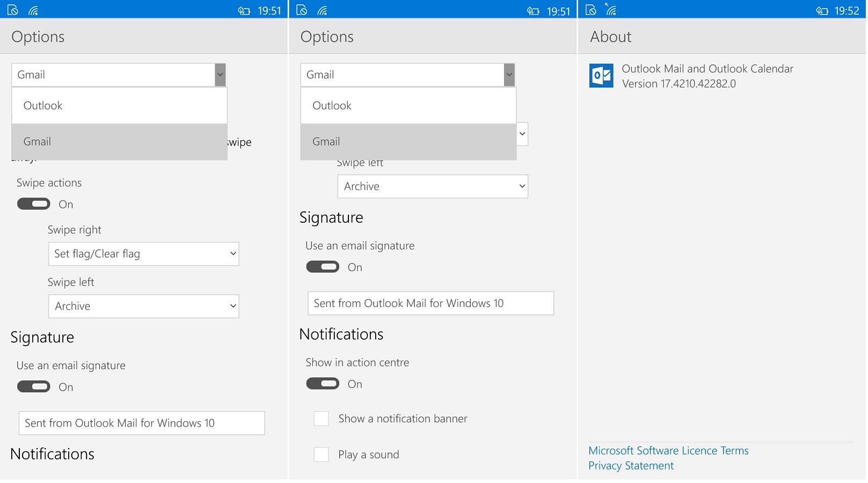Image resolution: width=868 pixels, height=483 pixels.
Task: Open the Privacy Statement link
Action: pyautogui.click(x=631, y=465)
